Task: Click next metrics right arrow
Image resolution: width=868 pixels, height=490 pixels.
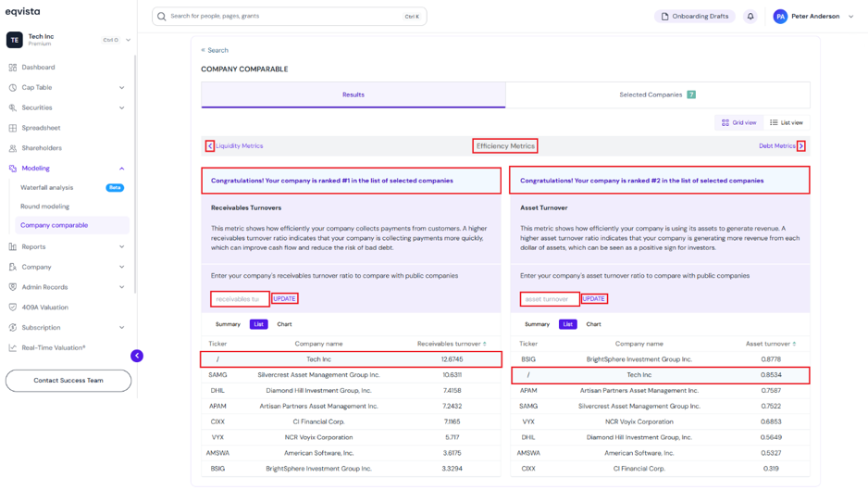Action: click(801, 145)
